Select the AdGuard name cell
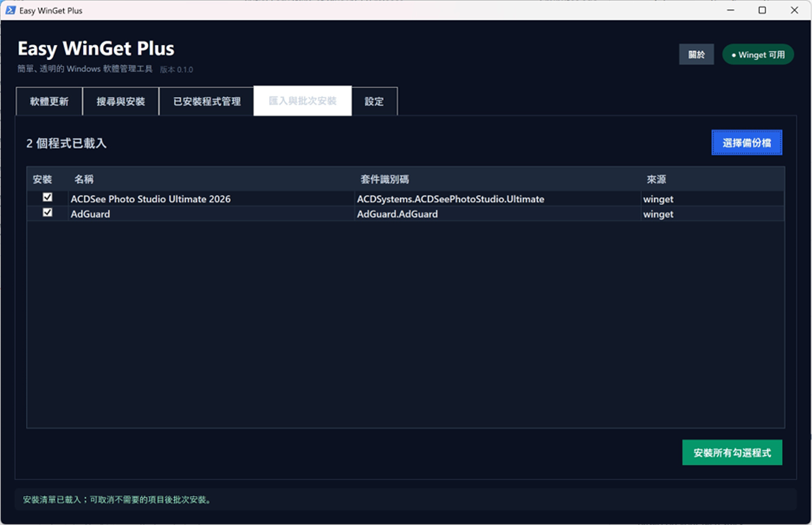The width and height of the screenshot is (812, 525). 211,214
